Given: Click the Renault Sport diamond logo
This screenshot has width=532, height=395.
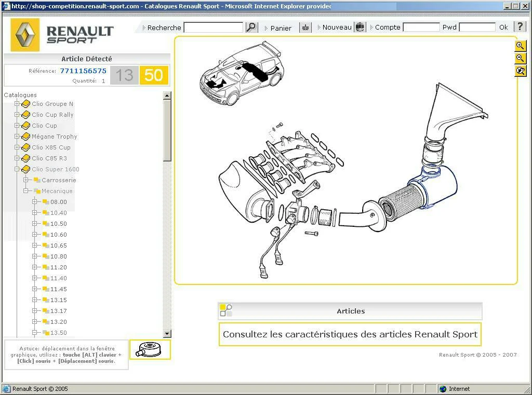Looking at the screenshot, I should 25,35.
